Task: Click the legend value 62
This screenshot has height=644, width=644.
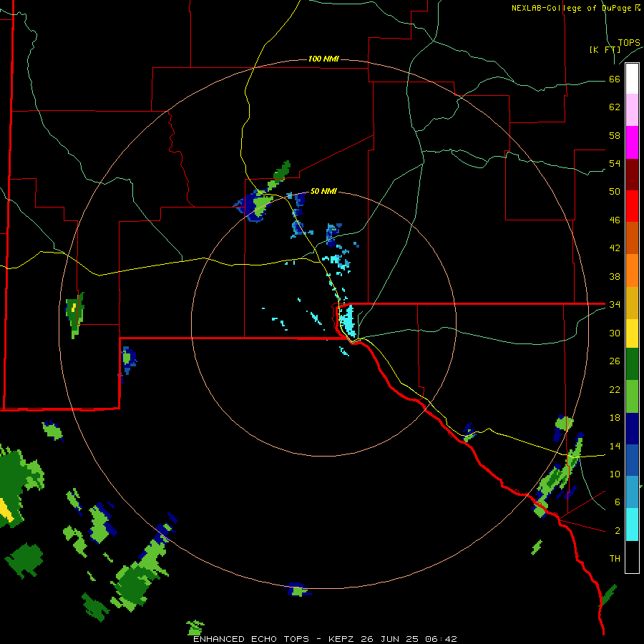Action: pos(615,107)
